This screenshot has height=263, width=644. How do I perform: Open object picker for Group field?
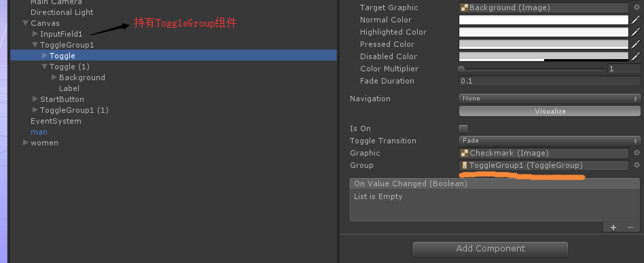tap(637, 165)
